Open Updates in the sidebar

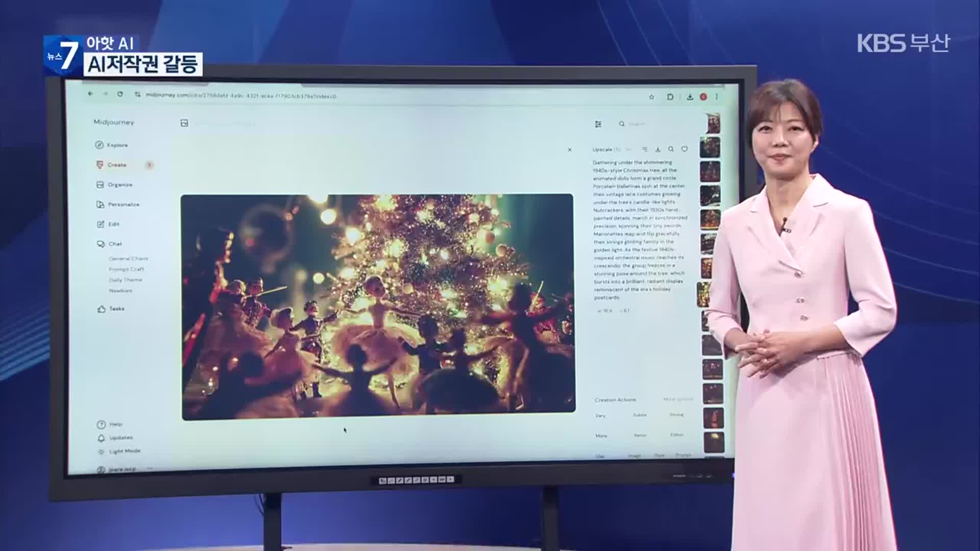[x=115, y=438]
